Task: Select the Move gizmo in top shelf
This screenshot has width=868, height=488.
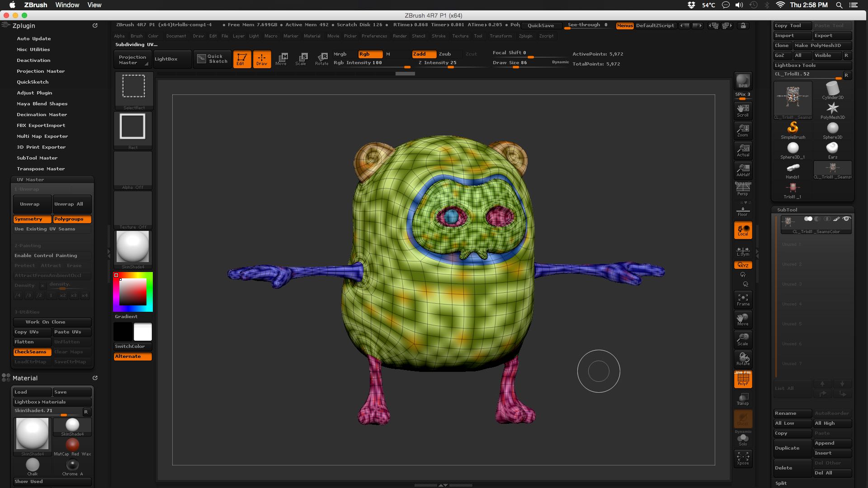Action: [x=282, y=59]
